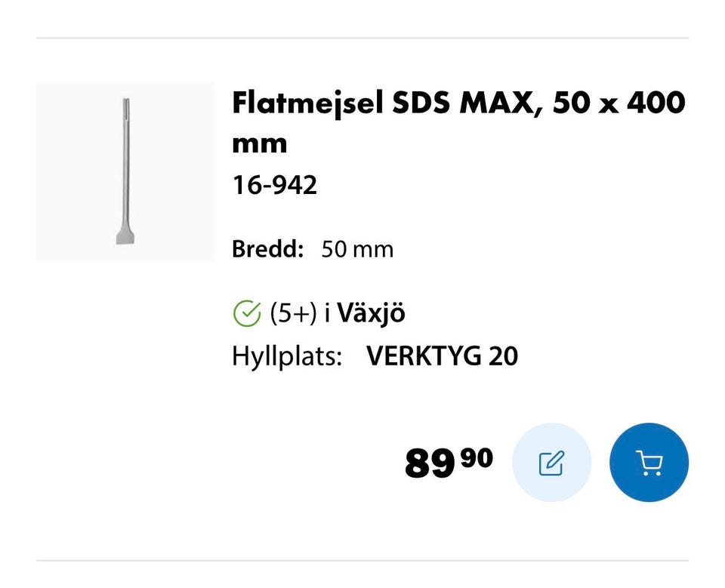Click the 50 x 400 dimensions in title
This screenshot has width=725, height=588.
click(619, 102)
